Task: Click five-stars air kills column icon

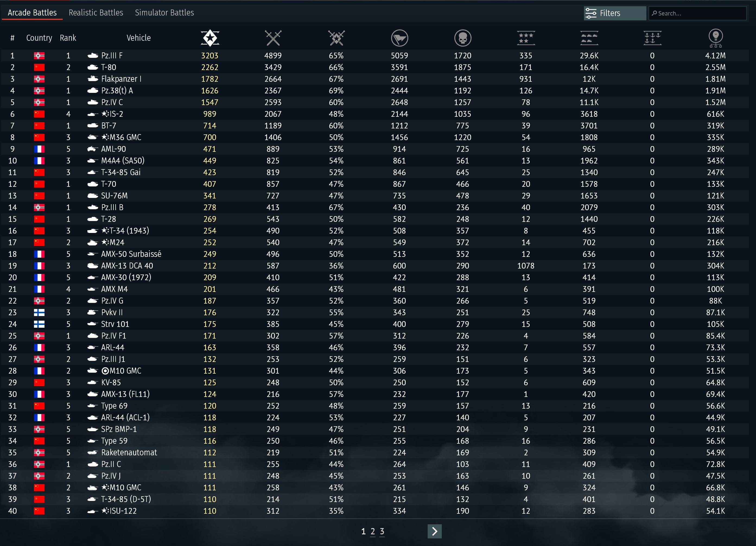Action: pyautogui.click(x=526, y=38)
